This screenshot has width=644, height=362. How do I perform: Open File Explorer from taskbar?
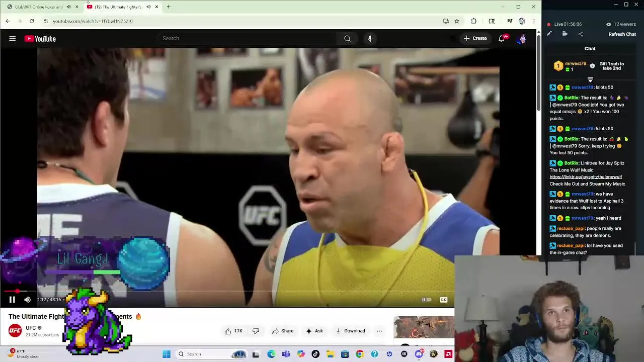330,354
